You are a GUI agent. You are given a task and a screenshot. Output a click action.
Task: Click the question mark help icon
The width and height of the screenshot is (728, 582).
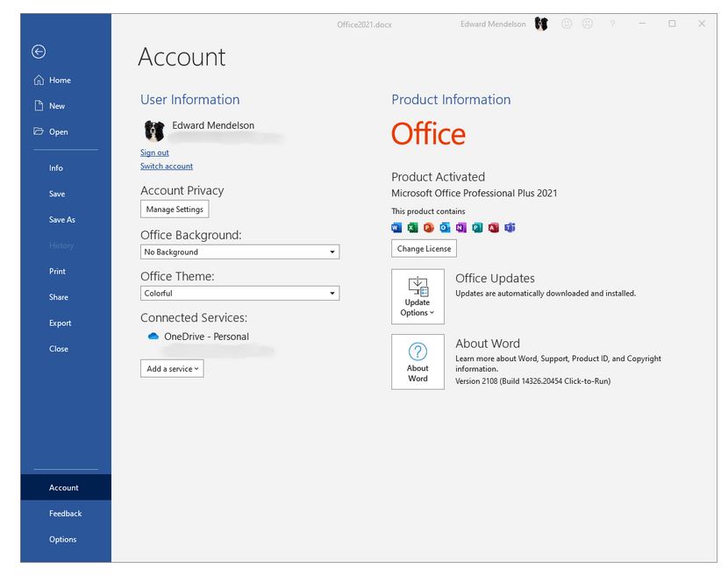pos(612,25)
